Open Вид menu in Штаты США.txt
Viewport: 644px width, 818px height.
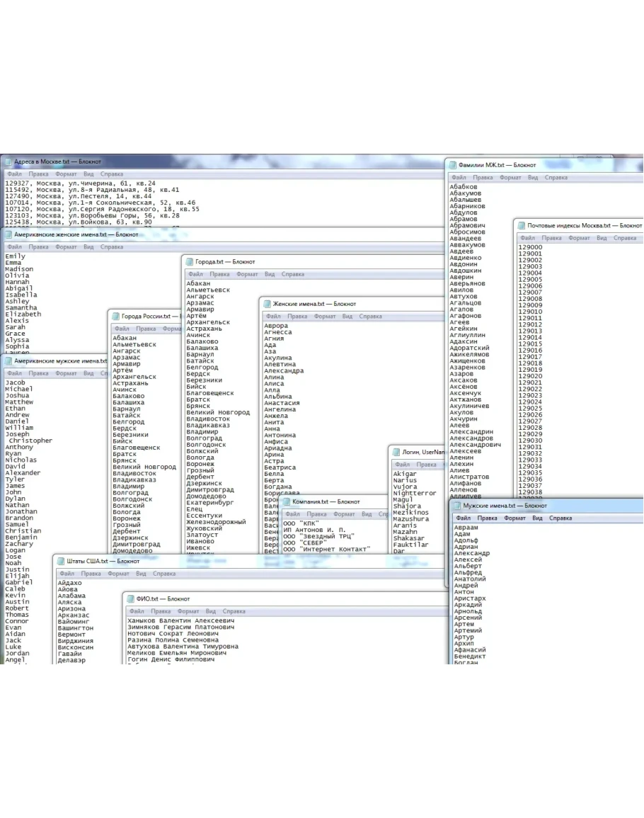(141, 574)
